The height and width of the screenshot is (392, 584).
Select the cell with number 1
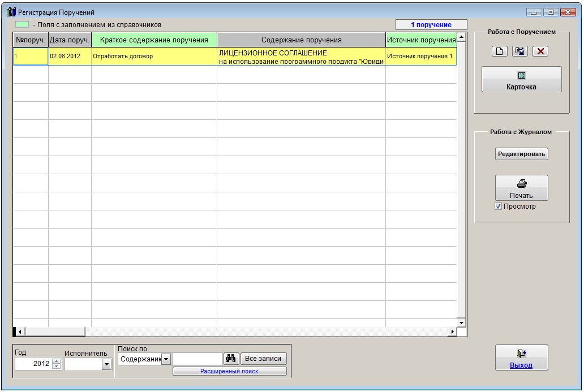[31, 56]
